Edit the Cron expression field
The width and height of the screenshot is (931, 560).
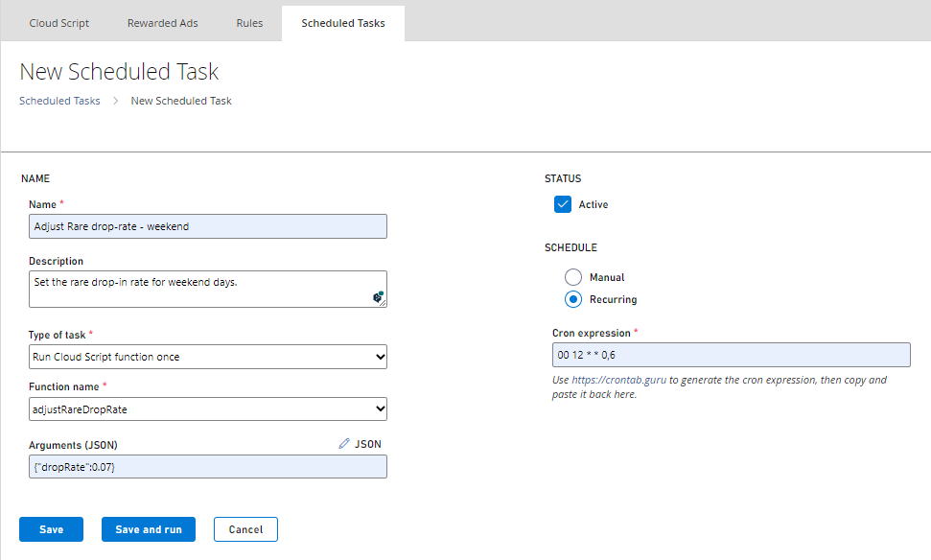[731, 354]
